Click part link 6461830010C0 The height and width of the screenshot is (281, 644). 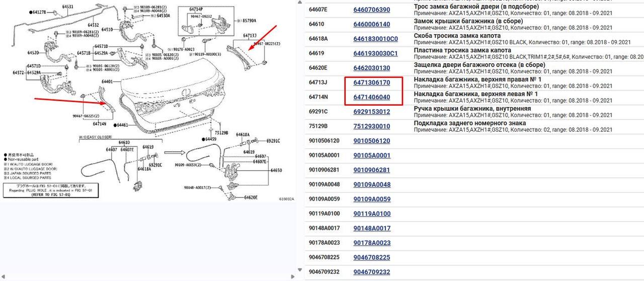[x=375, y=39]
